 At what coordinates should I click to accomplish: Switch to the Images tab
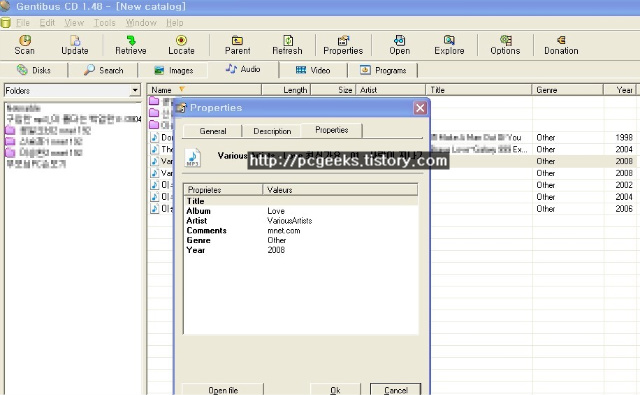click(x=173, y=70)
